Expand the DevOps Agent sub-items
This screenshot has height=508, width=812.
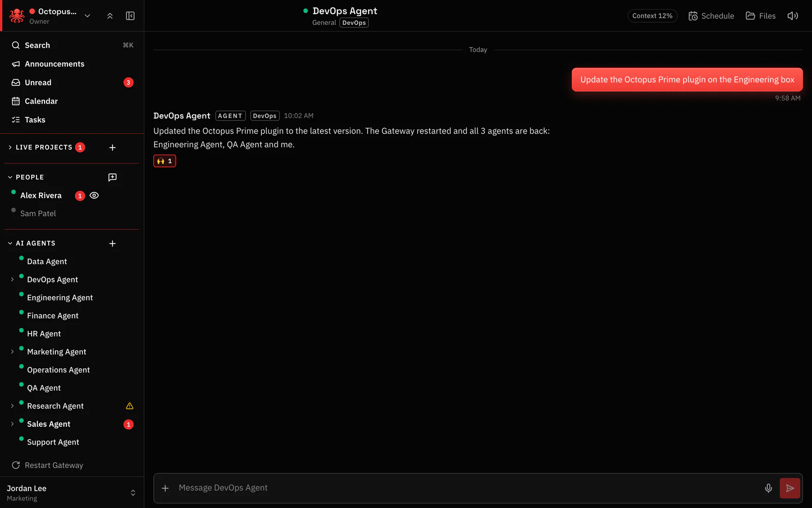[x=12, y=279]
